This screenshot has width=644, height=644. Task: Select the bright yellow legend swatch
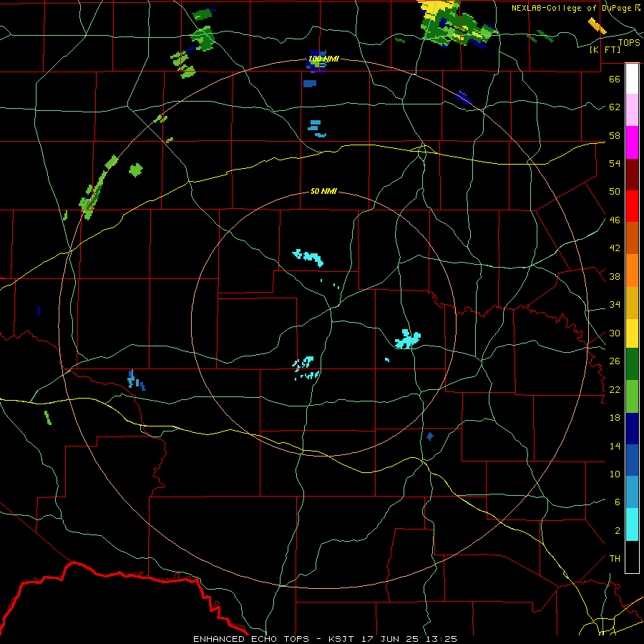(x=632, y=333)
